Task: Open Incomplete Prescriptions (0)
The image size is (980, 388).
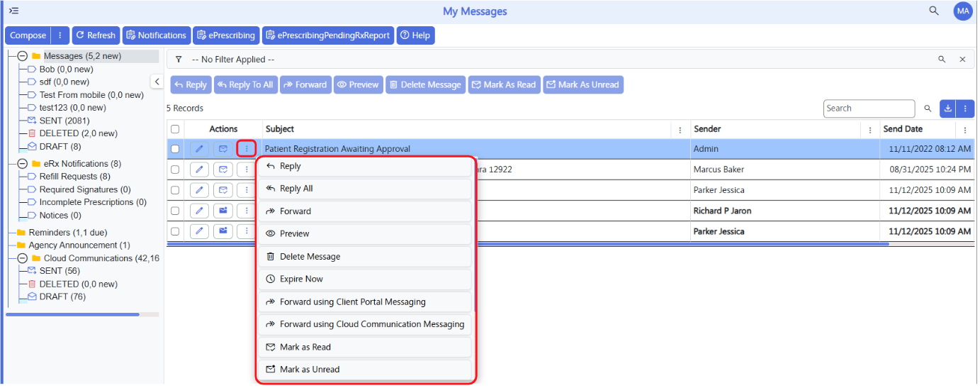Action: [x=93, y=202]
